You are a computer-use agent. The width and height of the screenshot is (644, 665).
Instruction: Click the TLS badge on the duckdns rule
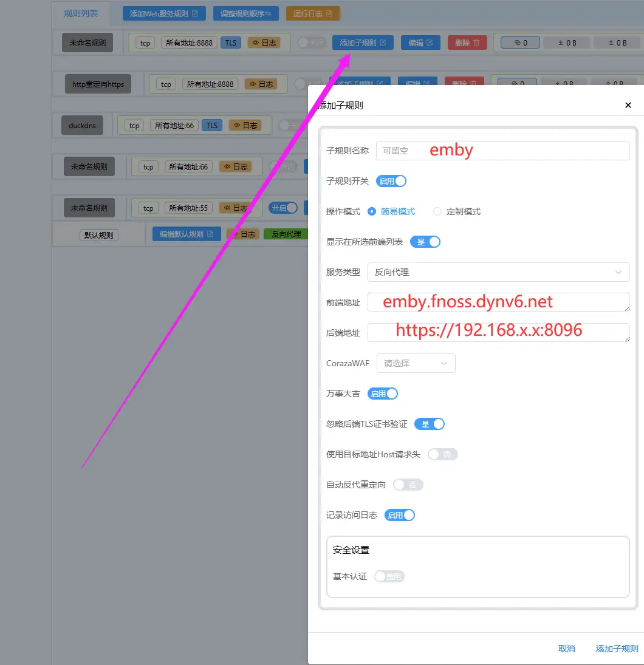coord(212,125)
